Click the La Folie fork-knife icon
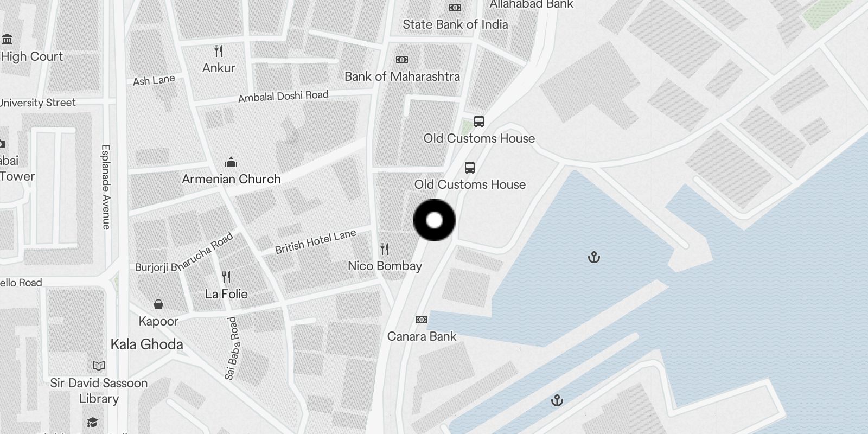The width and height of the screenshot is (868, 434). click(x=226, y=277)
